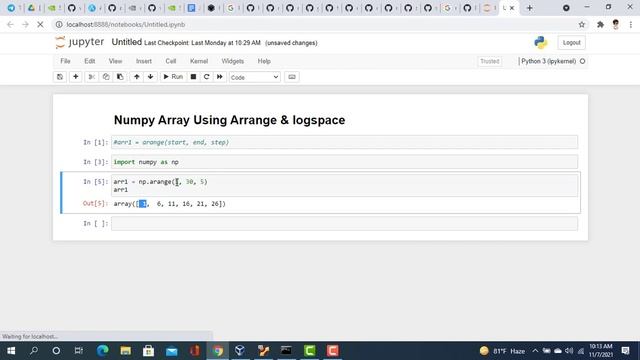Screen dimensions: 640x360
Task: Click the address bar URL
Action: point(126,24)
